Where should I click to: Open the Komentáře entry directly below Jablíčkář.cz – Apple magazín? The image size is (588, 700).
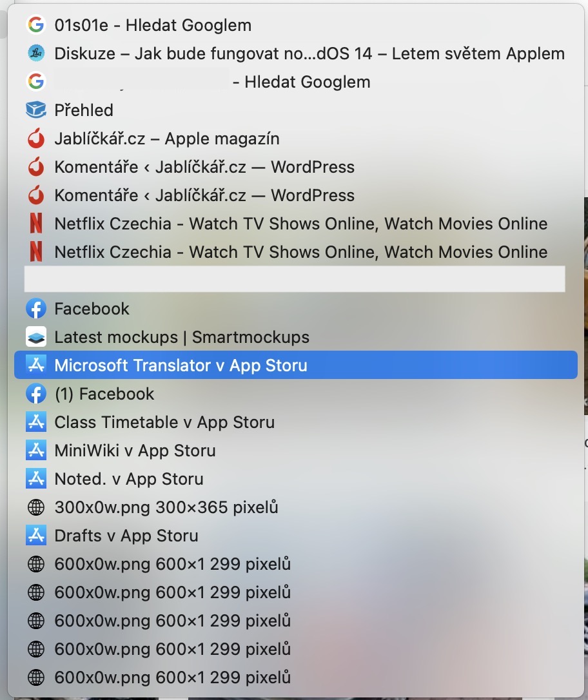tap(295, 167)
